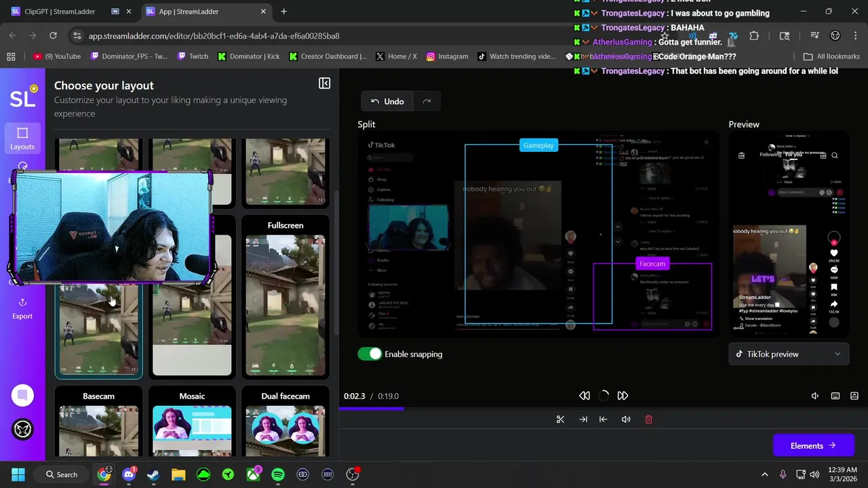868x488 pixels.
Task: Go back in browser history
Action: pos(12,35)
